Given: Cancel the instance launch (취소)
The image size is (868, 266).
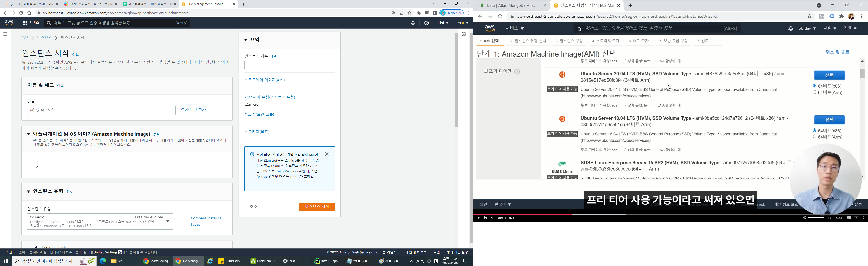Looking at the screenshot, I should (x=254, y=207).
